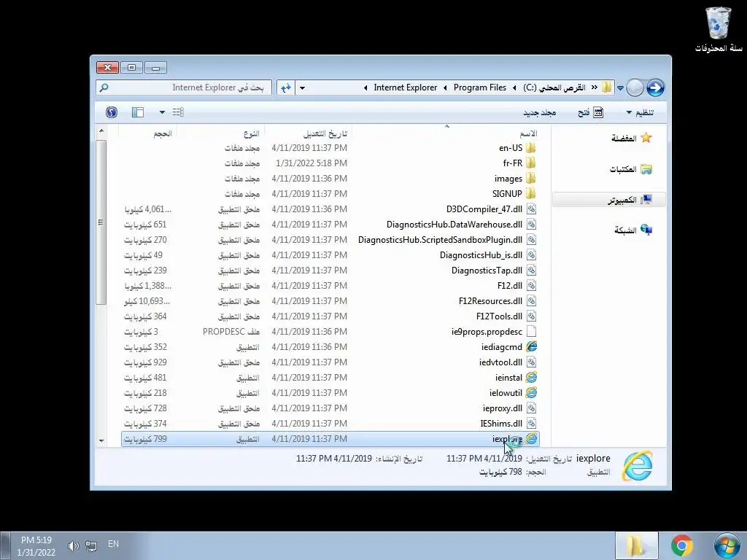Screen dimensions: 747x560
Task: Click the clock showing 5:19 PM
Action: tap(36, 546)
